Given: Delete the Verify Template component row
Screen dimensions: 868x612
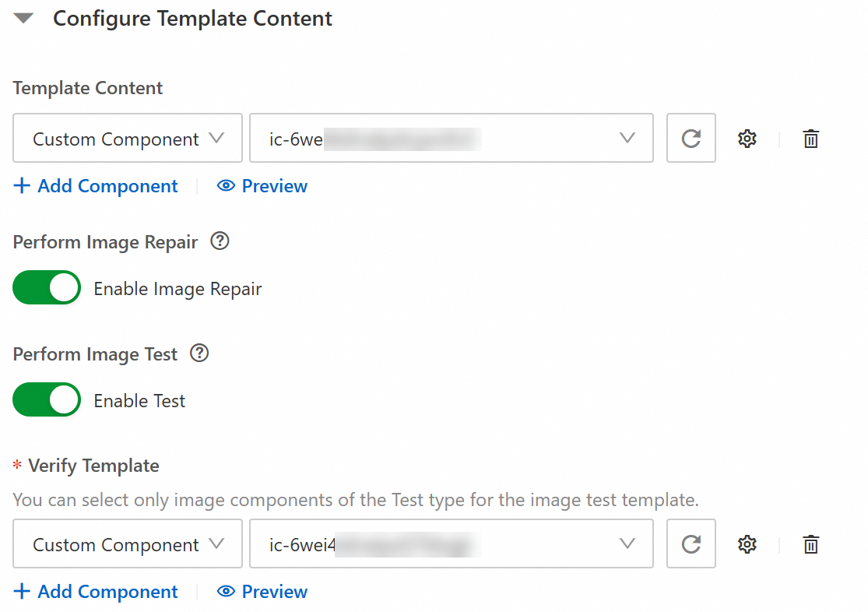Looking at the screenshot, I should pos(810,544).
